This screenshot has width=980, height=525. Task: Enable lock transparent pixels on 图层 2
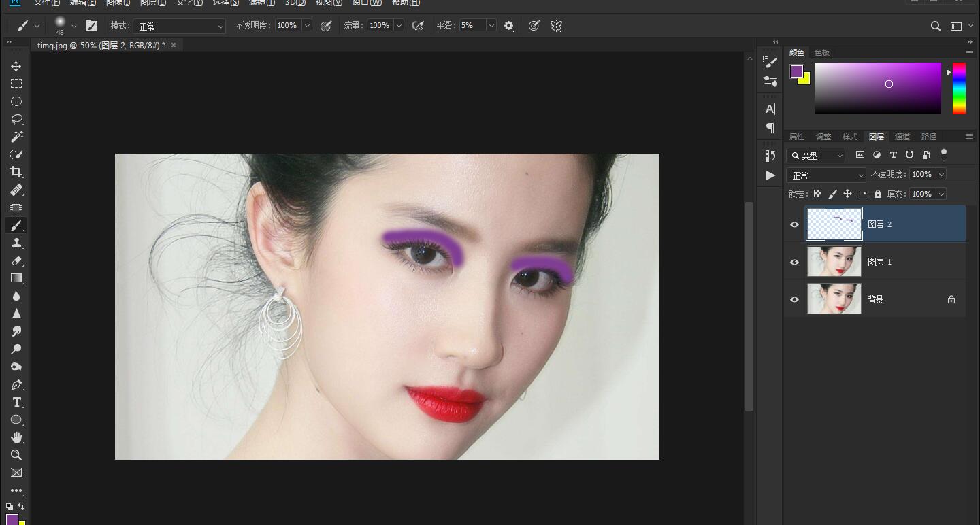(817, 194)
